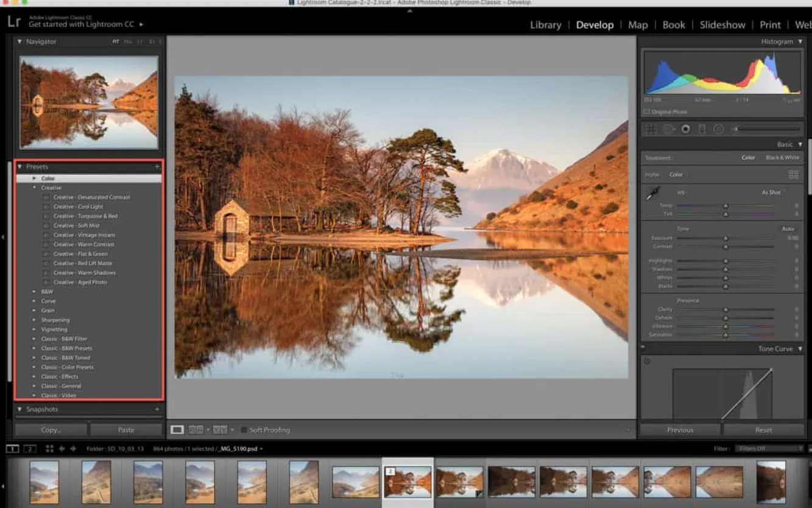The width and height of the screenshot is (812, 508).
Task: Switch treatment to Black & White
Action: (782, 158)
